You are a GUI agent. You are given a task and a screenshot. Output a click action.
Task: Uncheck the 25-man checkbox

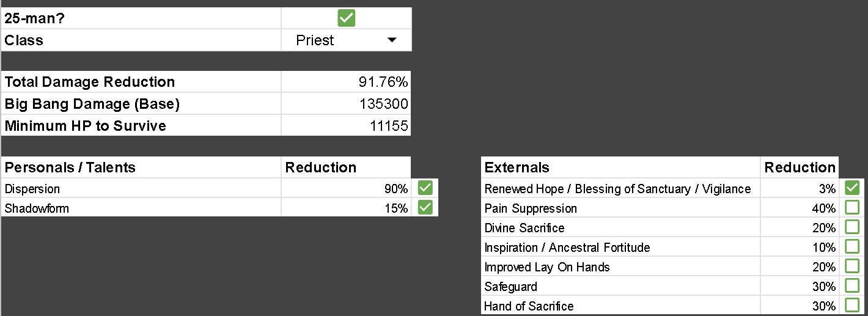pos(346,18)
